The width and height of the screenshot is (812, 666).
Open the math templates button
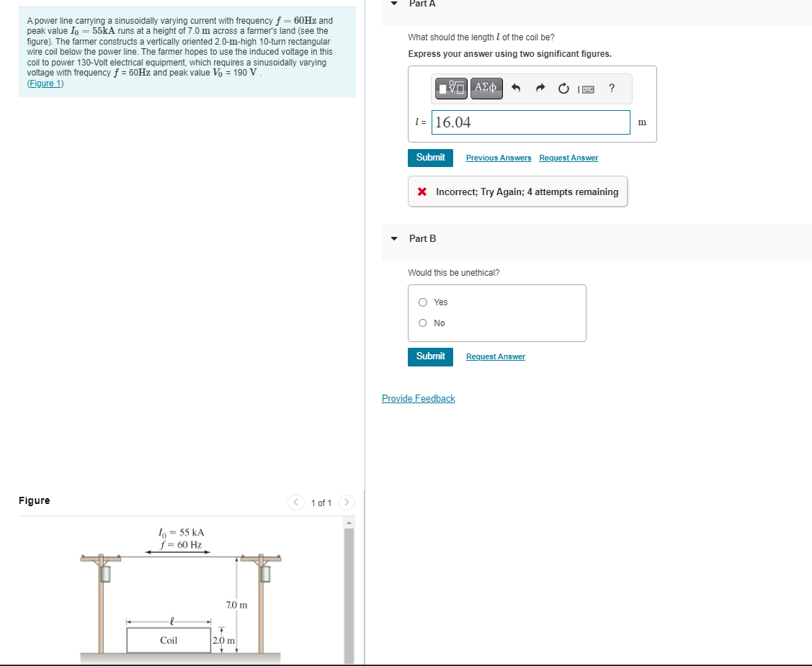451,88
